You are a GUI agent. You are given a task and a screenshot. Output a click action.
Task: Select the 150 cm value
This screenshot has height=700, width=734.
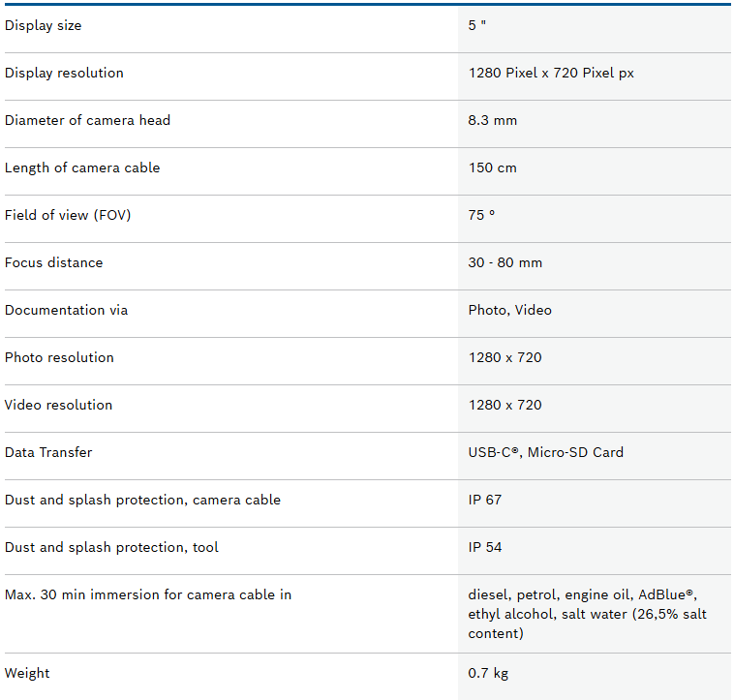coord(493,168)
